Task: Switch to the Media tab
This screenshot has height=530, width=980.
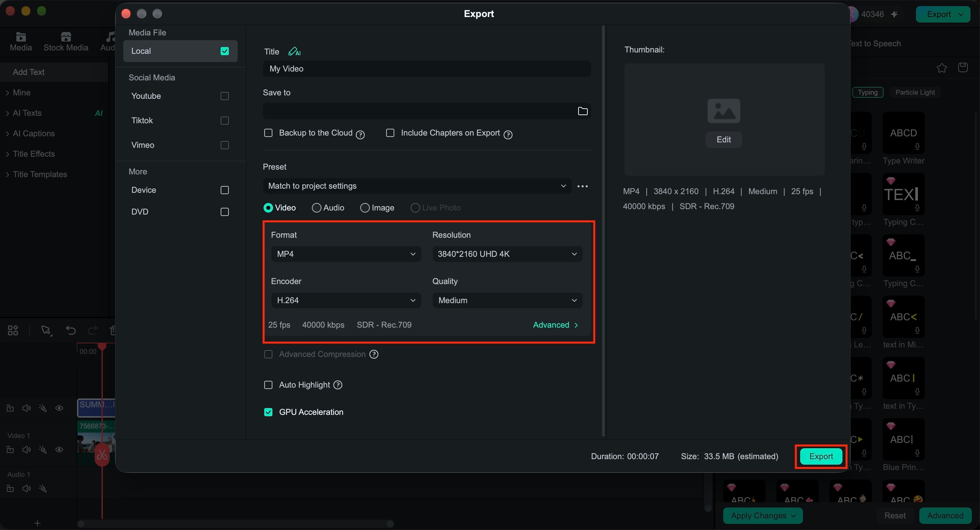Action: pos(20,42)
